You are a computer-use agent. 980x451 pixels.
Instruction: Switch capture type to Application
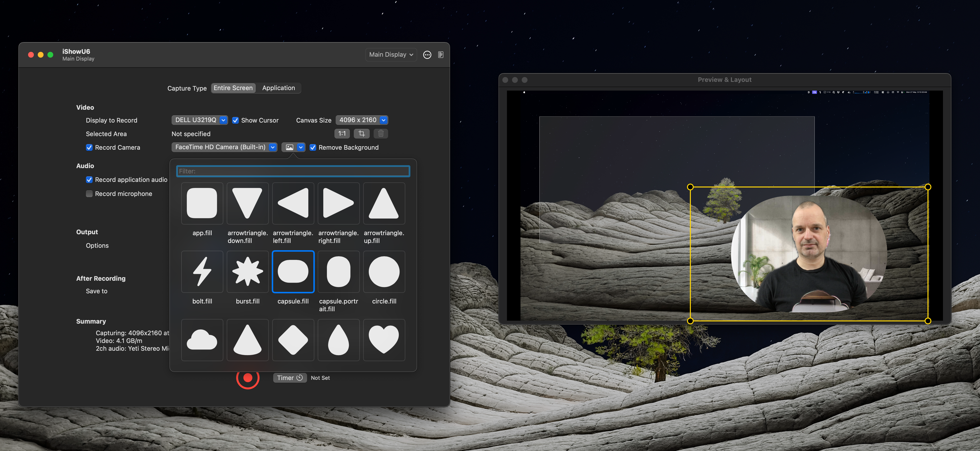(x=279, y=88)
